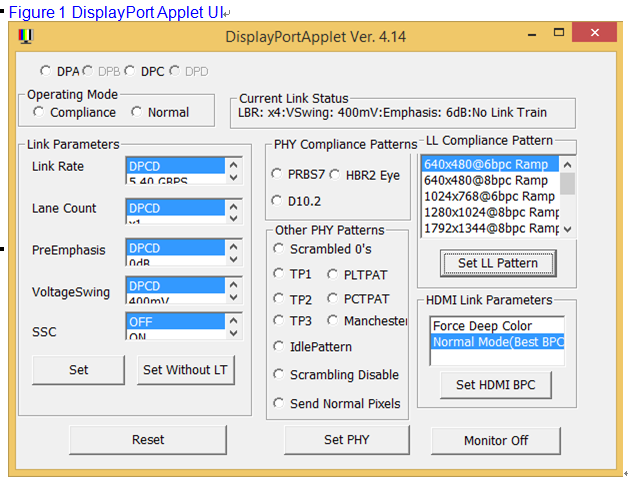Screen dimensions: 628x483
Task: Select 640x480@6bpc Ramp pattern
Action: (x=490, y=164)
